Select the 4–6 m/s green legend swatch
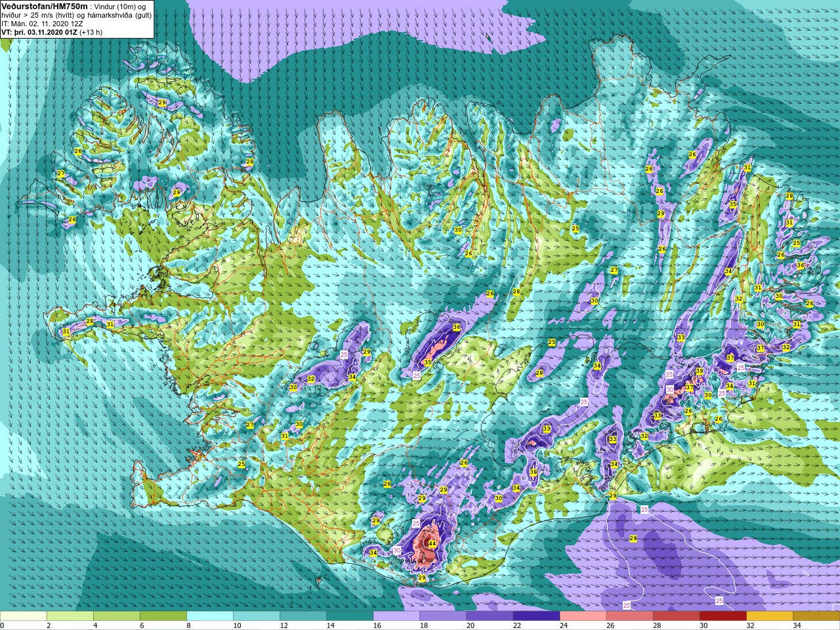The height and width of the screenshot is (630, 840). click(117, 616)
